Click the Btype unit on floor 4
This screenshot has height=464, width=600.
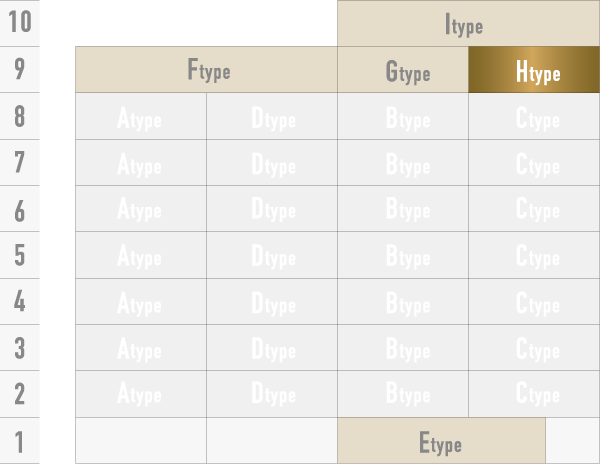pyautogui.click(x=403, y=301)
